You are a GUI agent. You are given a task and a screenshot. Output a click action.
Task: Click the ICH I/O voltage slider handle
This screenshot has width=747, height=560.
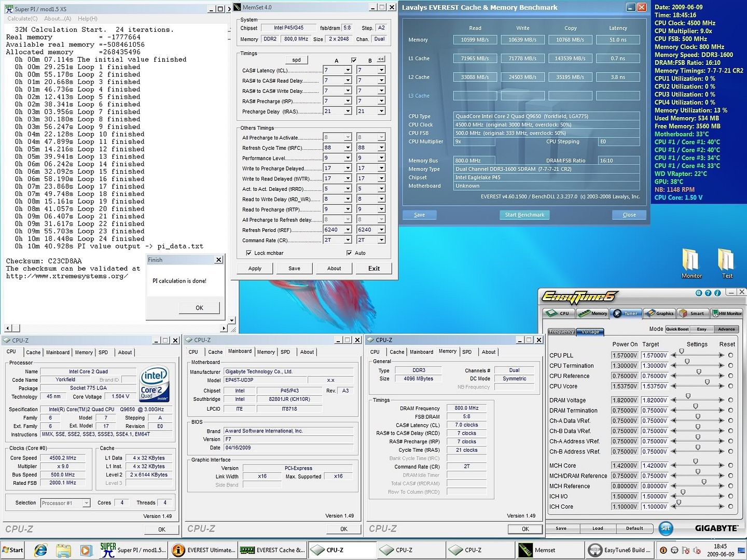(x=683, y=492)
